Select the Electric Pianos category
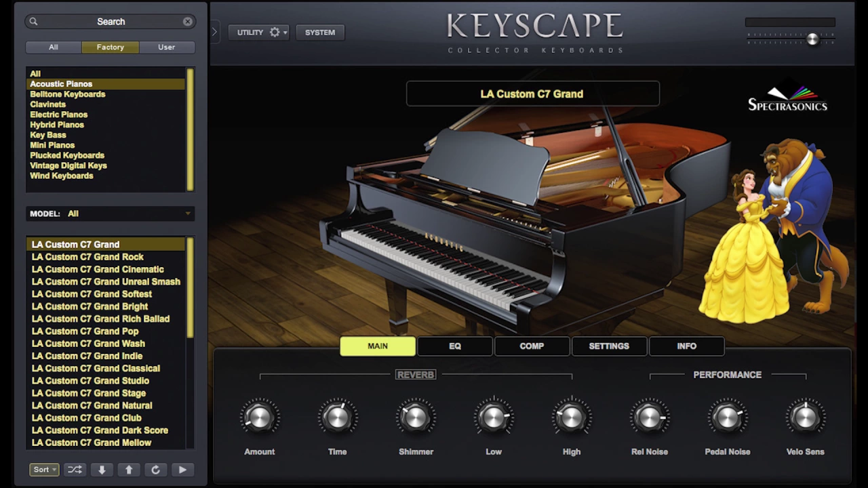This screenshot has width=868, height=488. (x=105, y=115)
